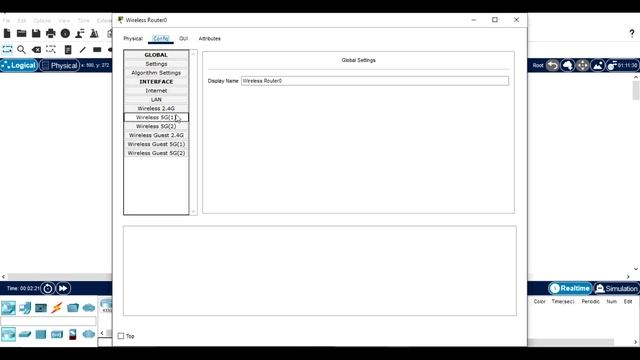
Task: Select the Wireless 5G(2) interface
Action: click(x=156, y=126)
